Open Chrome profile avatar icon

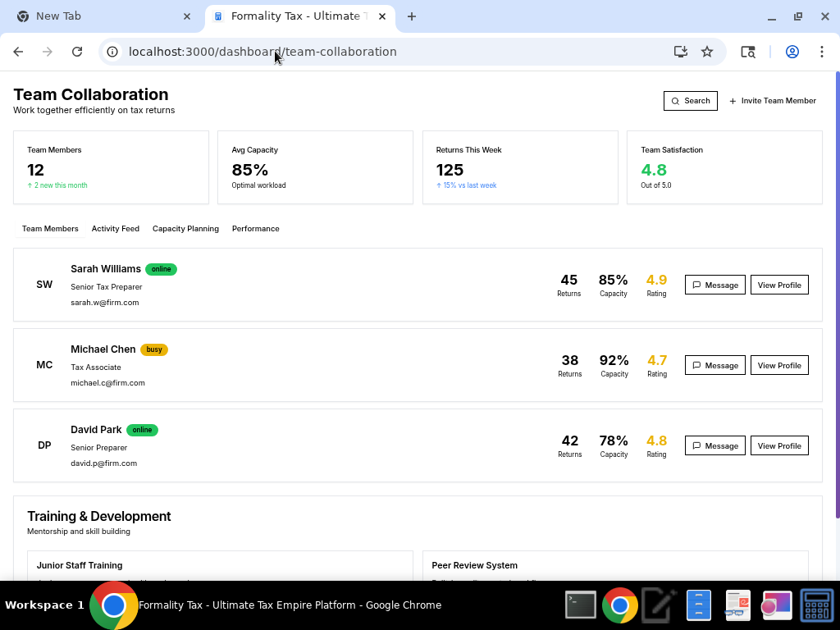click(792, 52)
